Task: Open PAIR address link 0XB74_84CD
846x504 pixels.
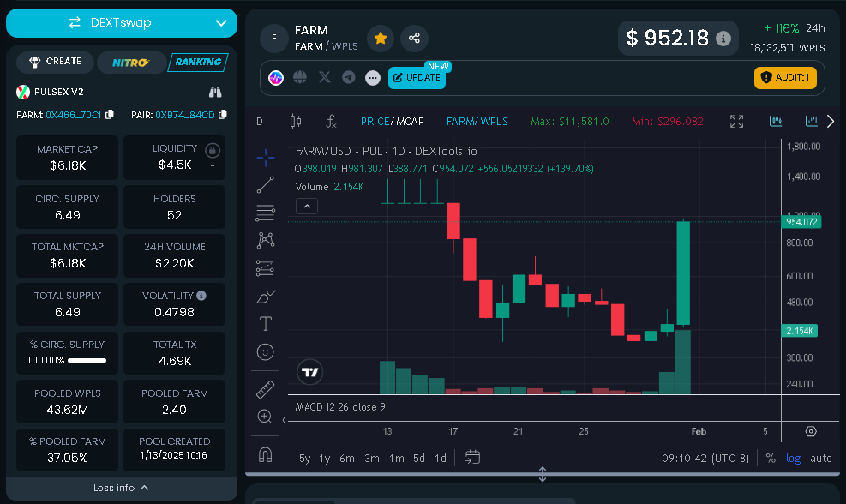Action: [184, 115]
